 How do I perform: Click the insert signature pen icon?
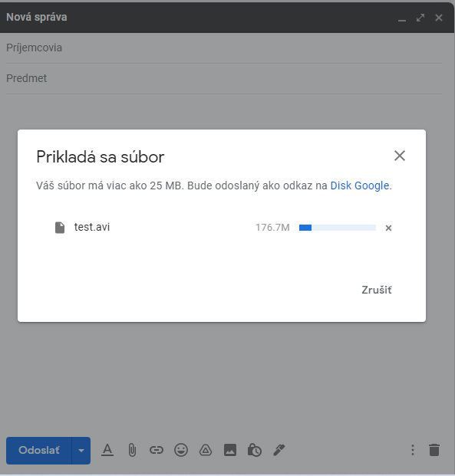tap(279, 450)
